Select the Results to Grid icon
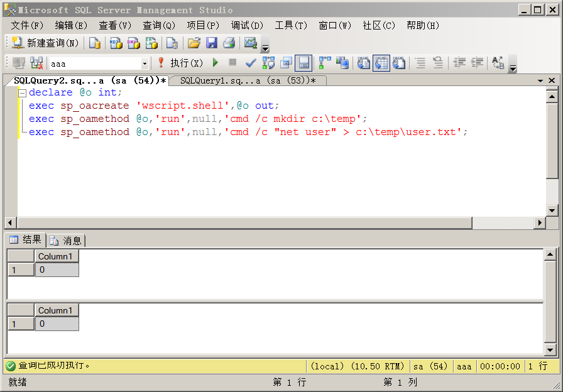The height and width of the screenshot is (392, 563). (381, 63)
